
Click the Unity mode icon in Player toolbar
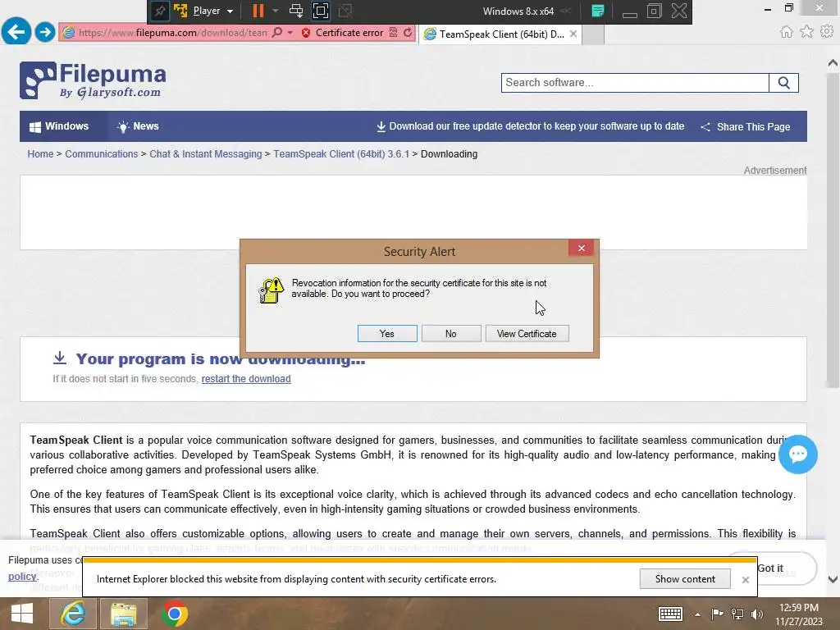coord(345,11)
